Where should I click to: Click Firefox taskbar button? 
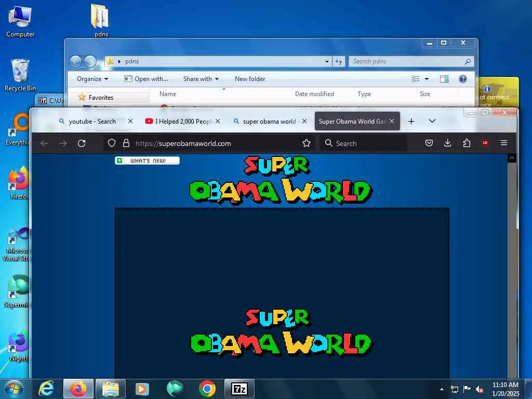pyautogui.click(x=78, y=389)
